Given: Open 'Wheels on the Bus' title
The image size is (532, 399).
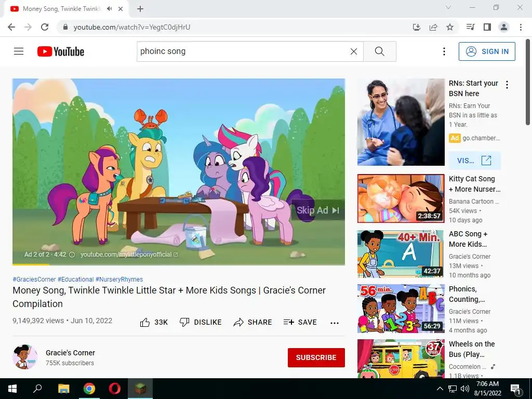Looking at the screenshot, I should pyautogui.click(x=472, y=349).
